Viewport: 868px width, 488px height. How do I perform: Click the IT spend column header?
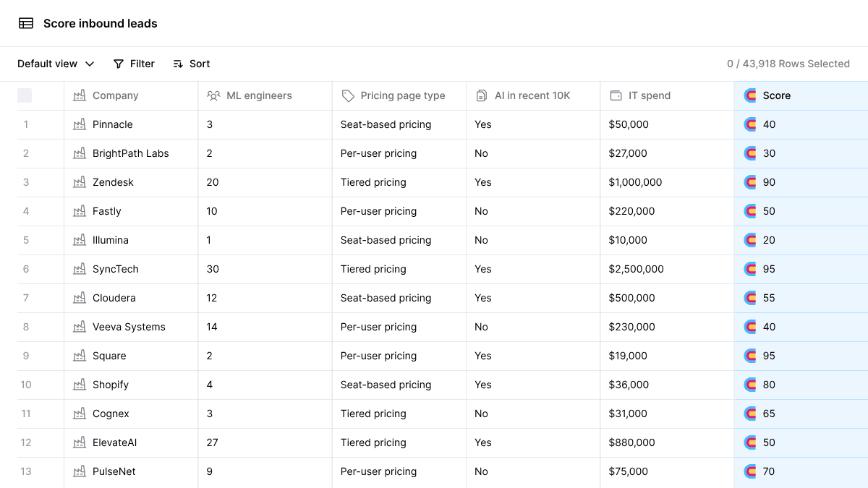tap(667, 95)
